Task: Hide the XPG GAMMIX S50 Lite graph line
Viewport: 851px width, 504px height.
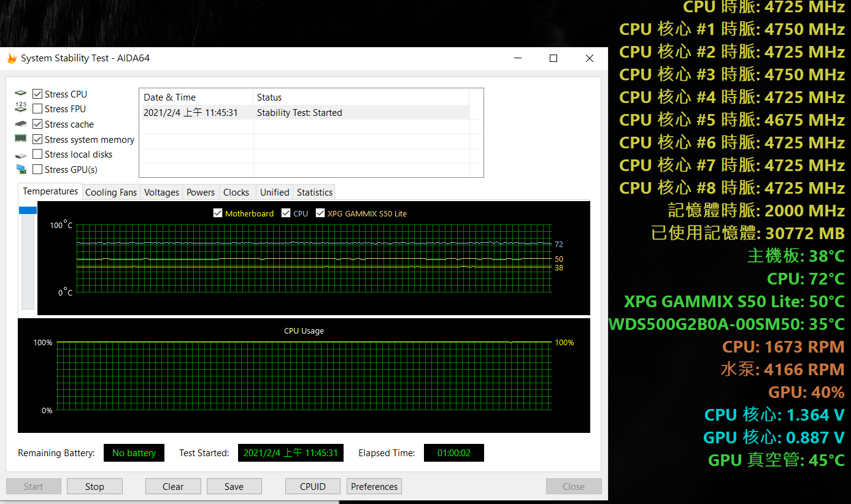Action: (x=320, y=213)
